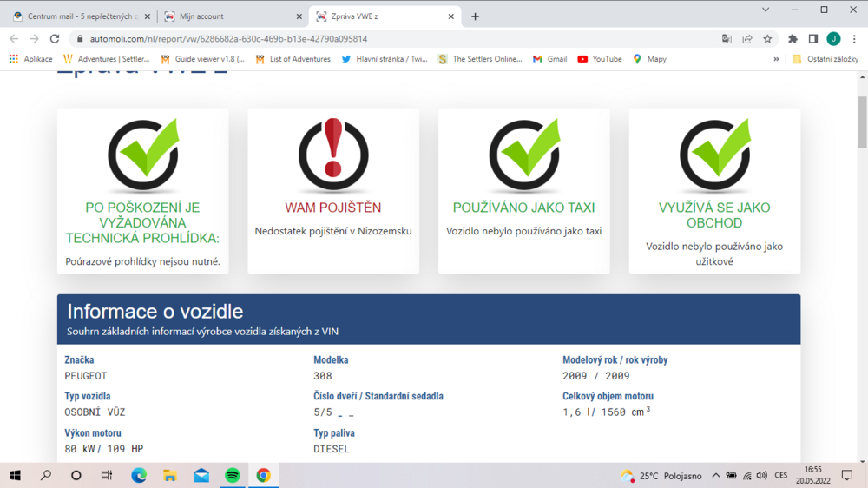Select the WAM POJIŠTĚN heading
The height and width of the screenshot is (488, 868).
pyautogui.click(x=333, y=208)
